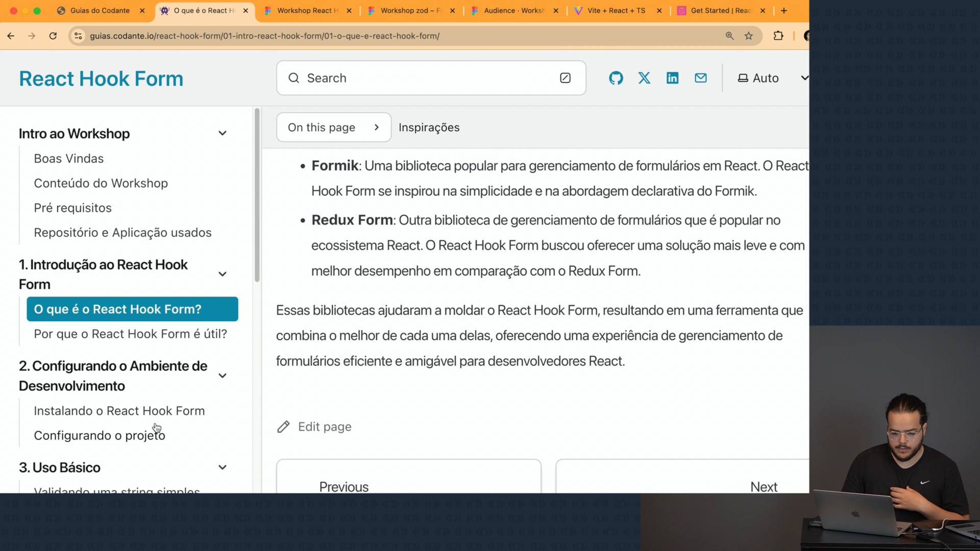Open the browser extensions puzzle icon

coord(778,36)
